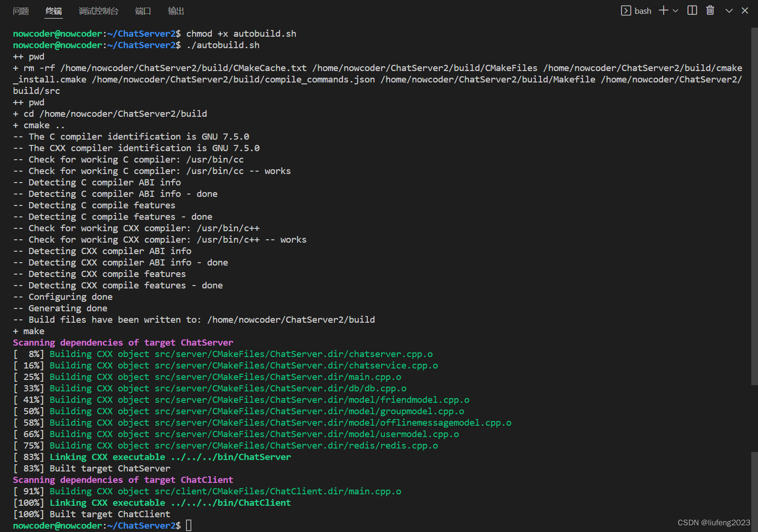The height and width of the screenshot is (532, 758).
Task: Click 'Built target ChatServer' line
Action: 92,469
